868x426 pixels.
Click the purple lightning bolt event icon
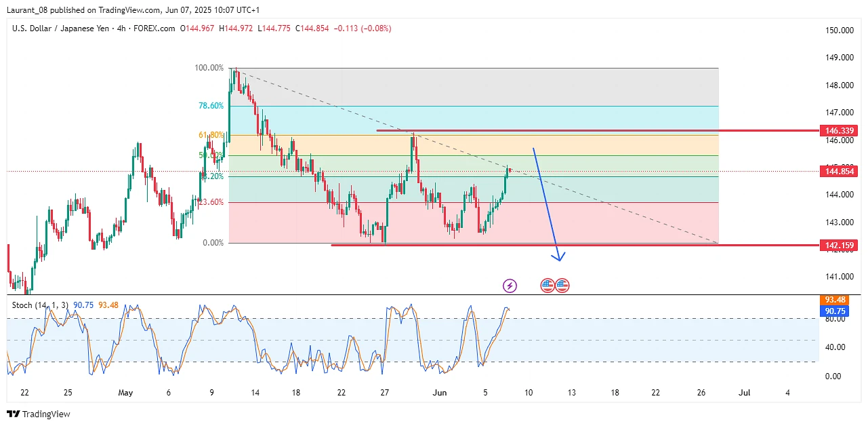510,286
